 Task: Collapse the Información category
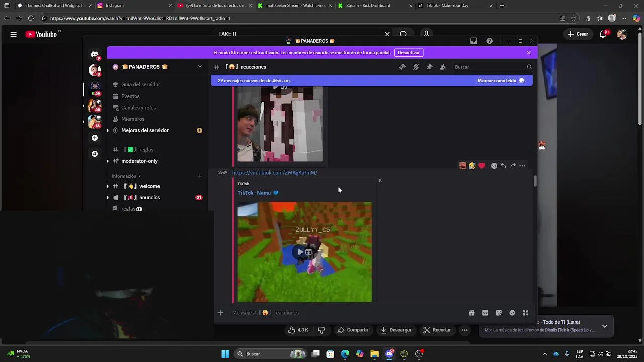coord(126,176)
